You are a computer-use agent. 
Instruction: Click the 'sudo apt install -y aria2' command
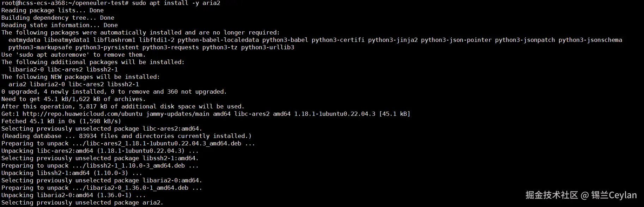(176, 3)
